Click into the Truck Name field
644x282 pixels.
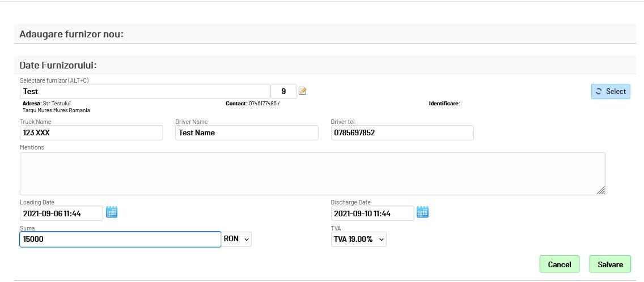[x=91, y=133]
